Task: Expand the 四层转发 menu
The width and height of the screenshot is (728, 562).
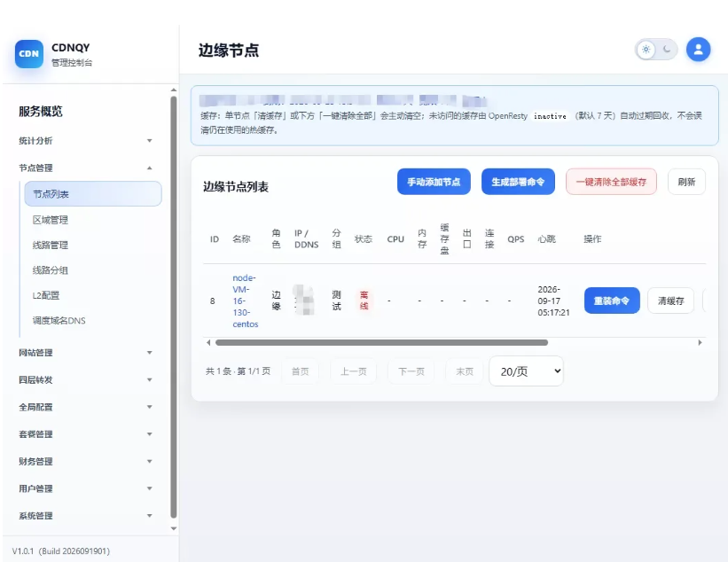Action: coord(85,380)
